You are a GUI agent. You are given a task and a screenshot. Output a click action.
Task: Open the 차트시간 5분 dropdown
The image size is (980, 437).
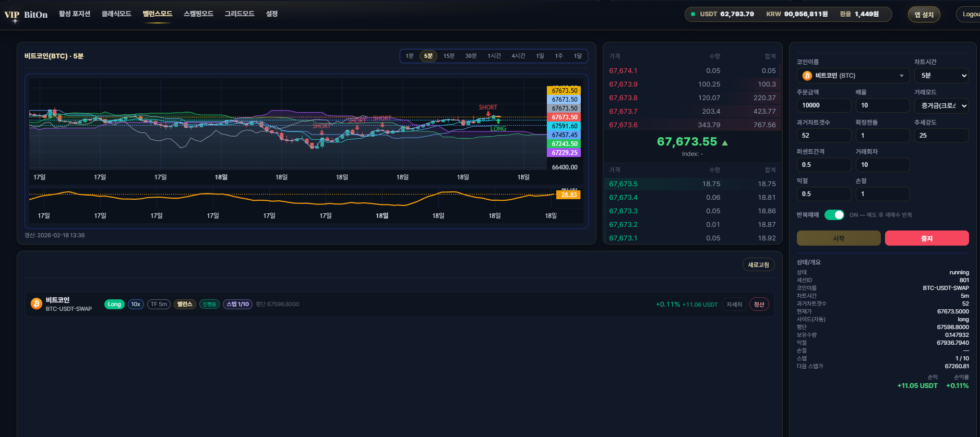[941, 76]
